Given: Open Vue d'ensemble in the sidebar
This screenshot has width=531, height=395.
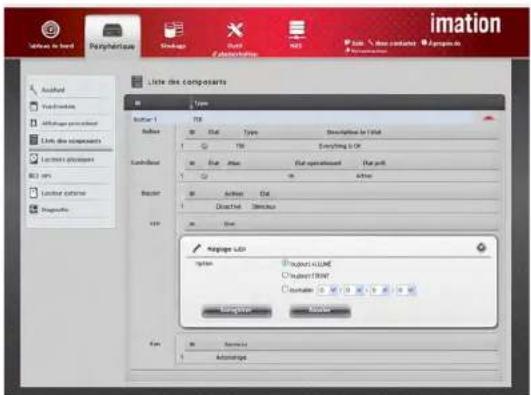Looking at the screenshot, I should 58,106.
